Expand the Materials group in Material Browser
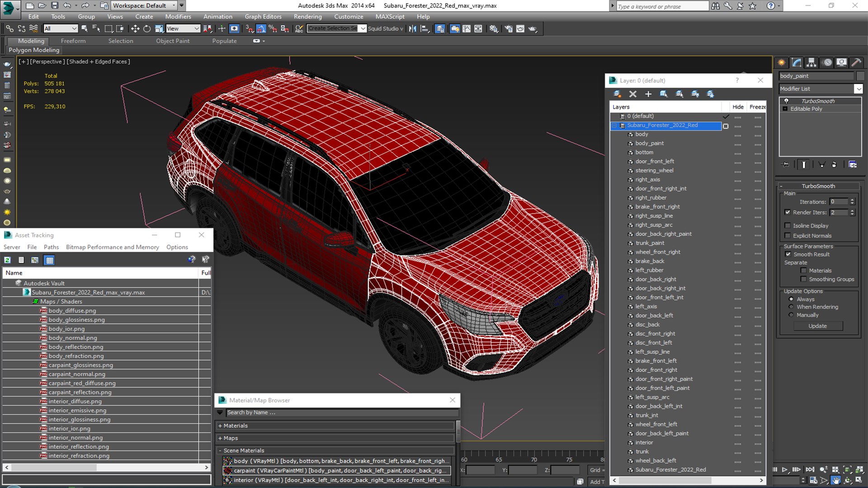868x488 pixels. 220,426
